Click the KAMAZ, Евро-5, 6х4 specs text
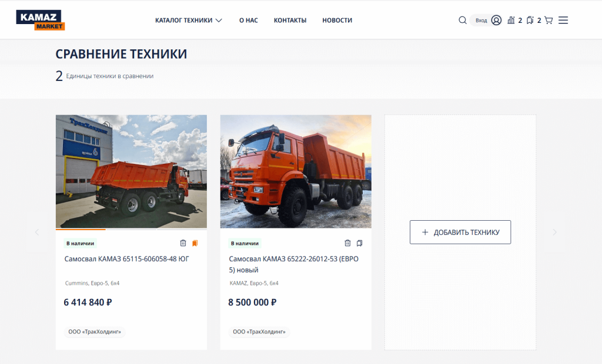The image size is (602, 364). click(254, 283)
